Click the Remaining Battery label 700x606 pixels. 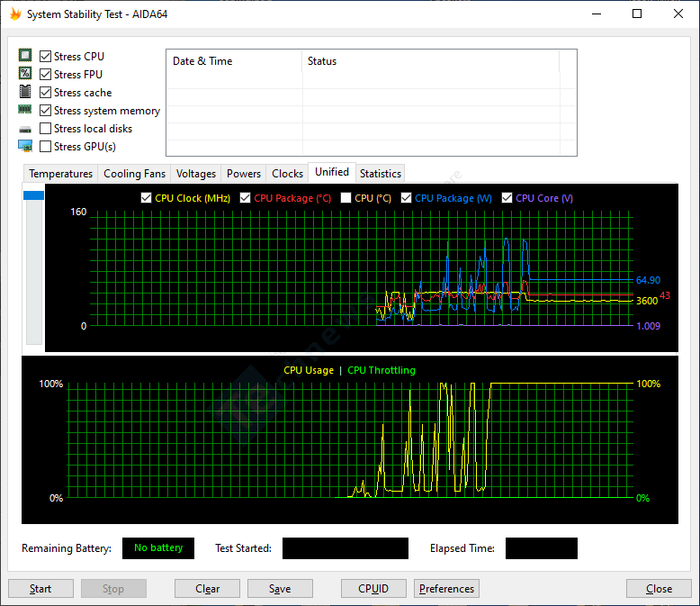[67, 548]
